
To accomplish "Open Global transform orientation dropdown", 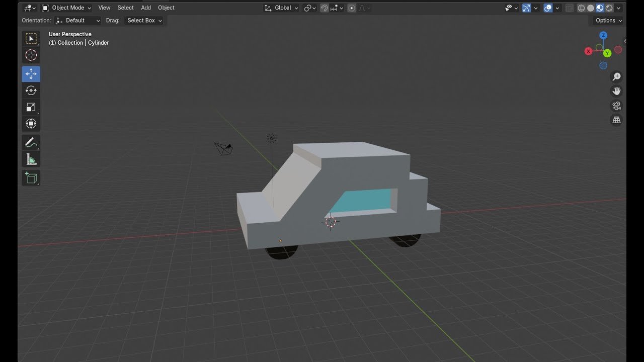I will pos(281,8).
